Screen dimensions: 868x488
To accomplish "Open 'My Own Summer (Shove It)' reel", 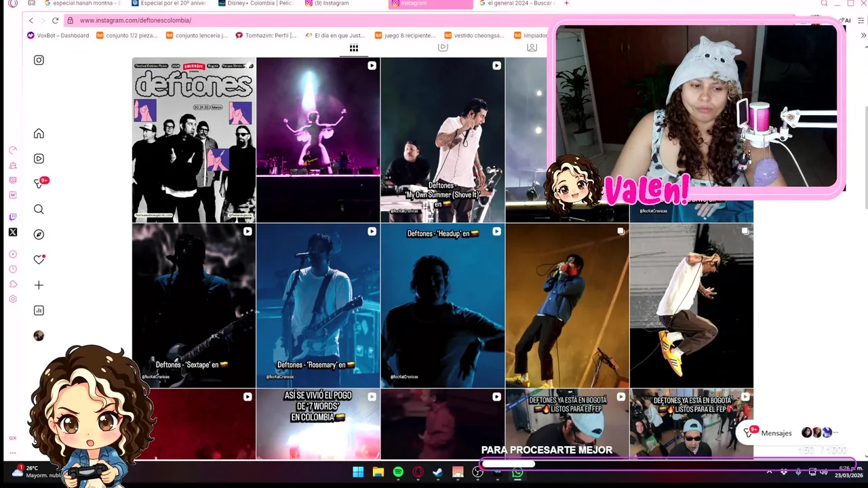I will [443, 140].
